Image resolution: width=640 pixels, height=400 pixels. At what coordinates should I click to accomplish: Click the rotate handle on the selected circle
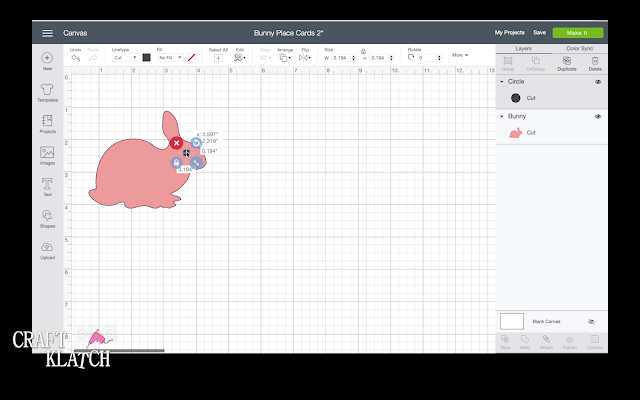[x=196, y=143]
